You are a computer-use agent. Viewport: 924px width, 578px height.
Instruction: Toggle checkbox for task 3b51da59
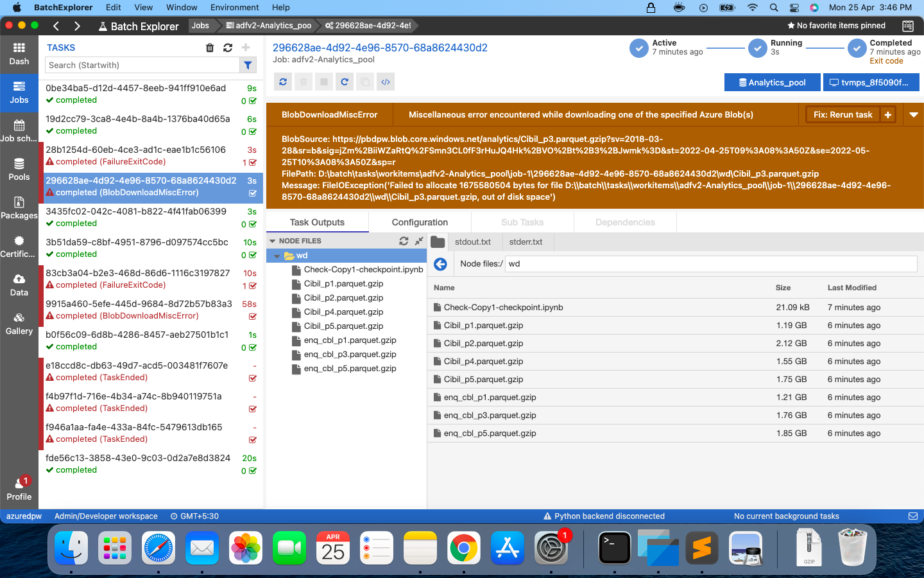253,255
